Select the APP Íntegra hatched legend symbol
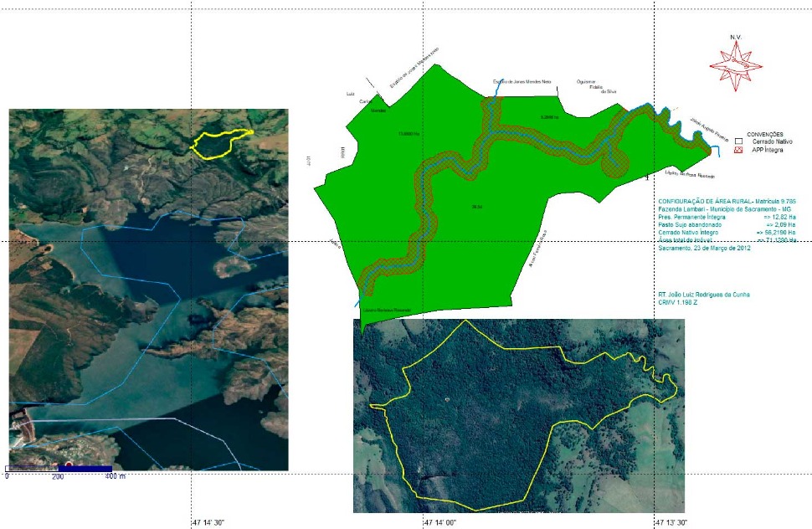The width and height of the screenshot is (812, 529). click(x=739, y=150)
